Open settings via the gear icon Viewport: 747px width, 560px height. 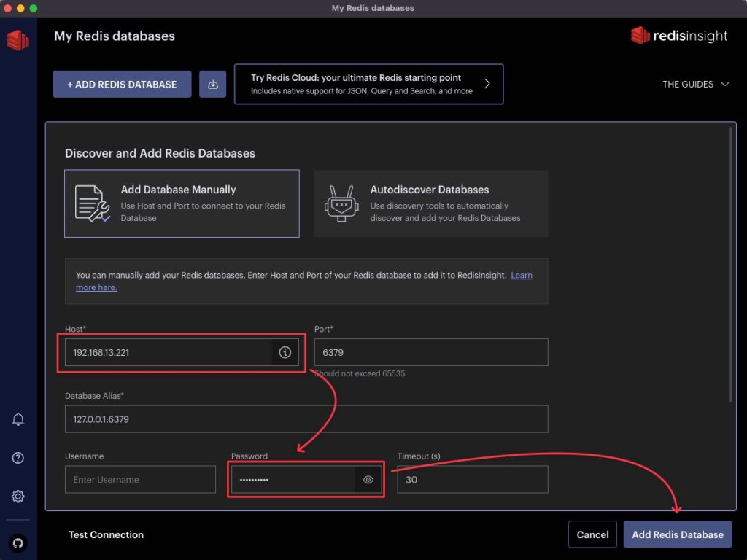[x=18, y=496]
